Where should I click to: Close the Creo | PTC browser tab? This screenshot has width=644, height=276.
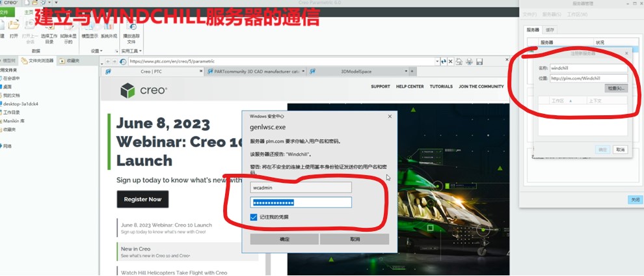(x=201, y=71)
